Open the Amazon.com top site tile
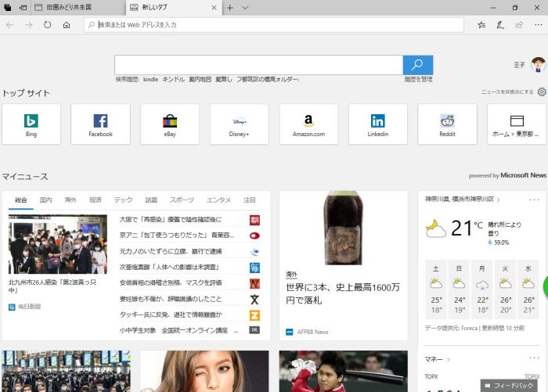 click(x=308, y=124)
